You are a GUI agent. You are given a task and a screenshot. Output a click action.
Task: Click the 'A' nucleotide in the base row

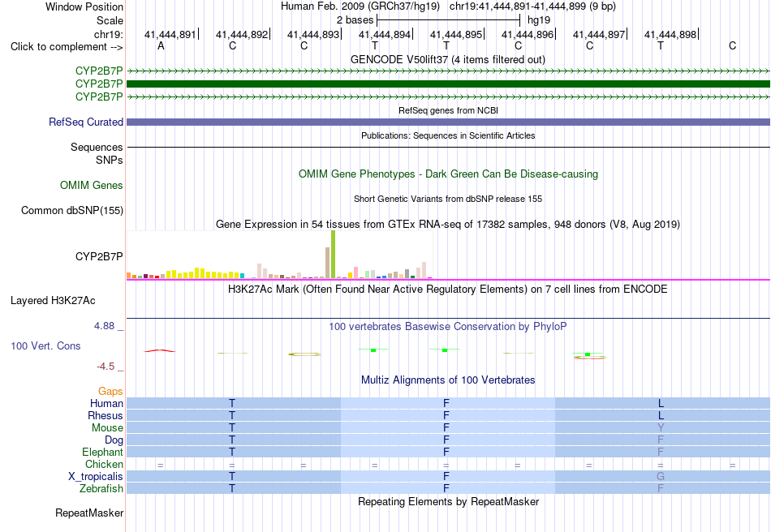[x=161, y=46]
